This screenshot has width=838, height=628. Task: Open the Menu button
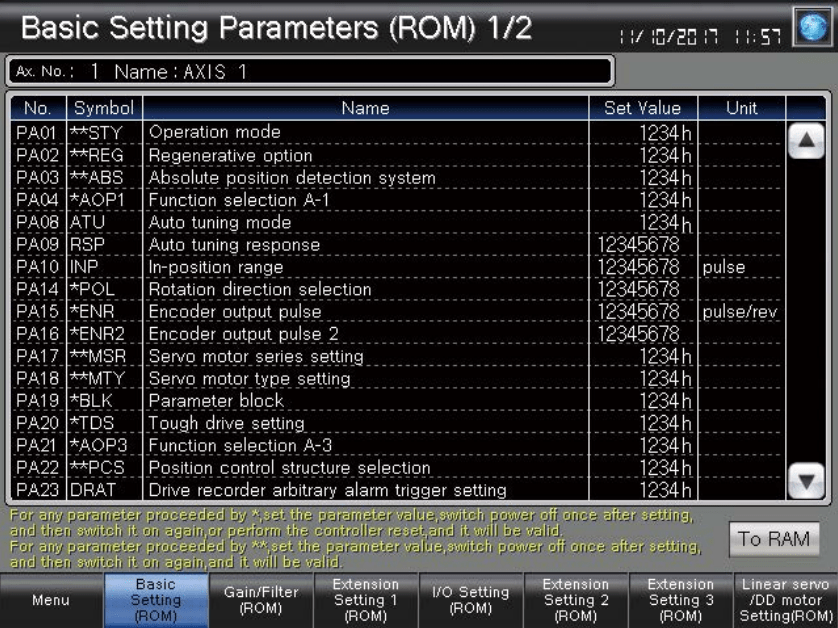[x=52, y=601]
